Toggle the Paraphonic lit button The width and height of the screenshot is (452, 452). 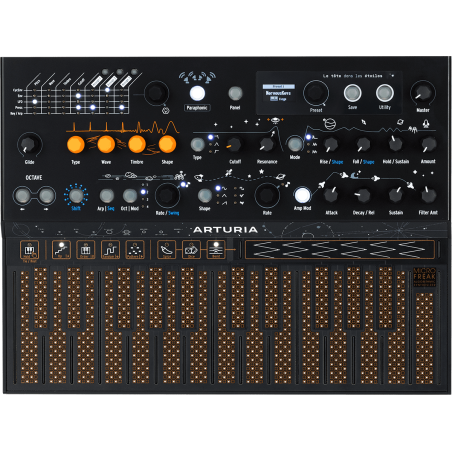pos(197,93)
